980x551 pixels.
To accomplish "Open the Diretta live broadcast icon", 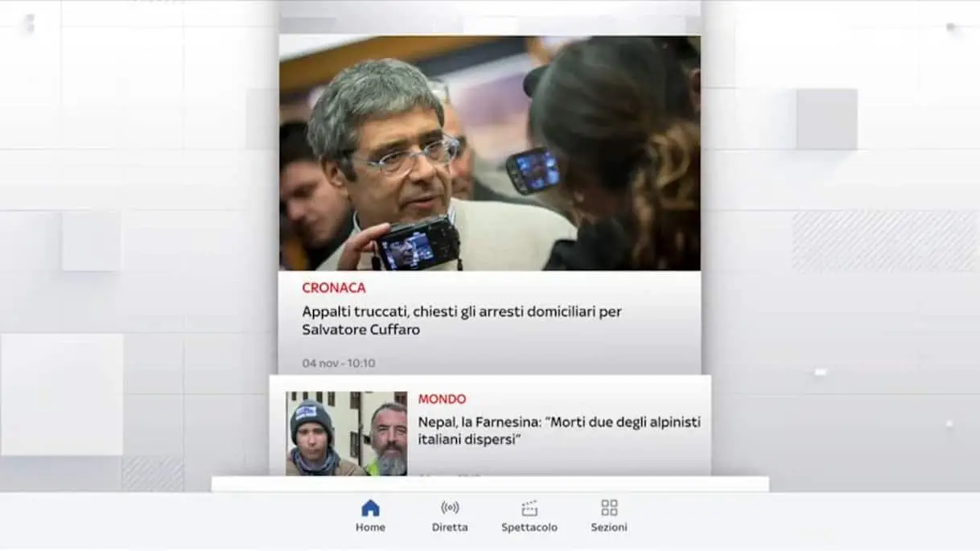I will tap(450, 508).
